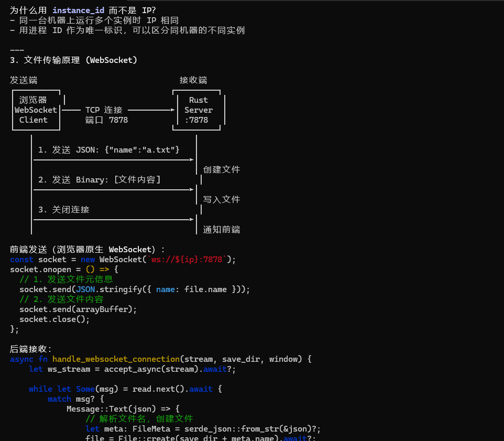
Task: Click the 发送端 label above the diagram
Action: [24, 80]
